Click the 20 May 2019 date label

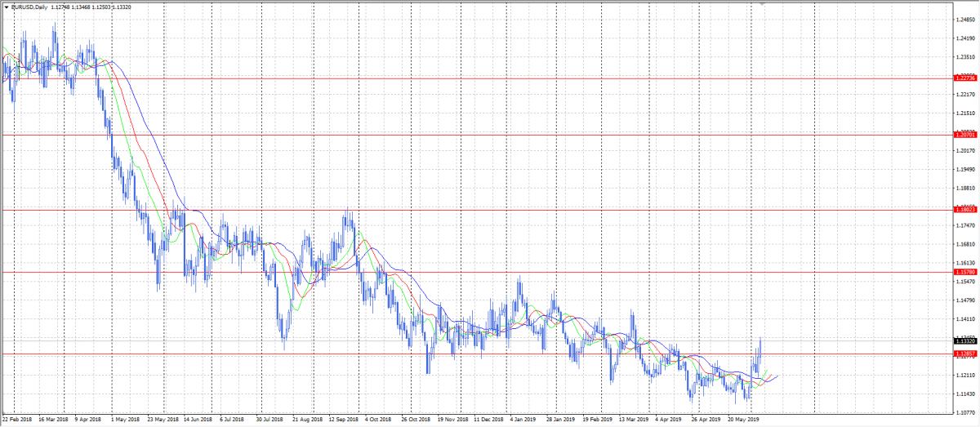tap(742, 420)
